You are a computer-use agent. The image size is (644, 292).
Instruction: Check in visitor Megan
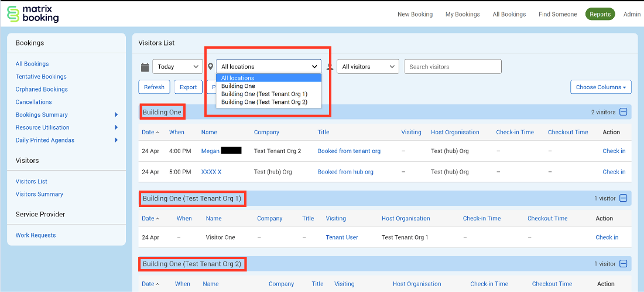tap(614, 151)
